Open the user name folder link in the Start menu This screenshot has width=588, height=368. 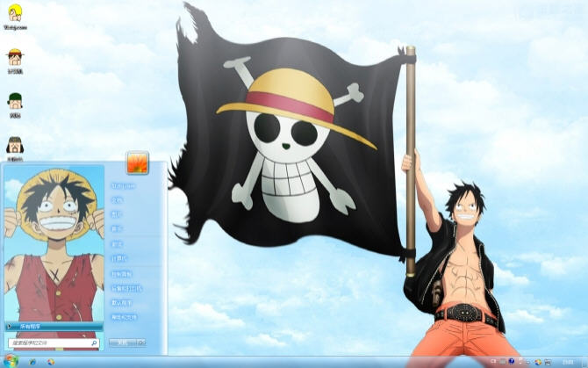pyautogui.click(x=124, y=186)
